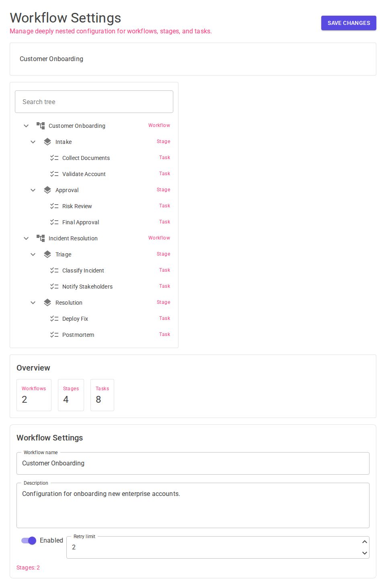Click the workflow icon beside Incident Resolution
The height and width of the screenshot is (588, 386).
tap(41, 238)
